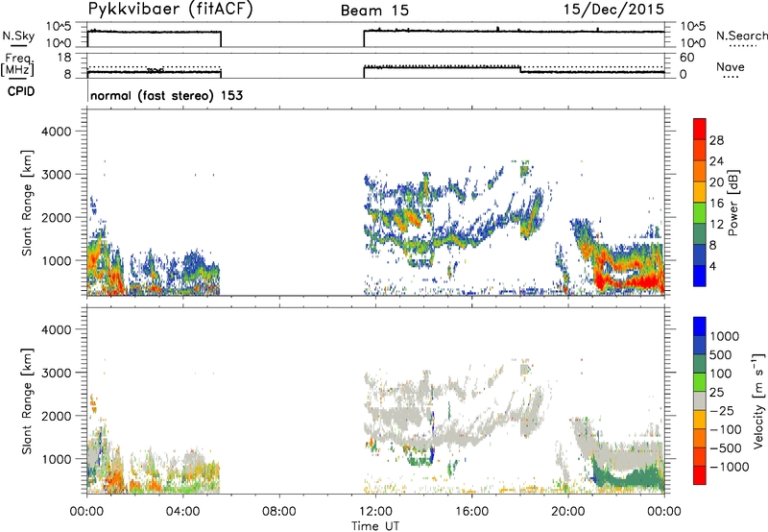Click the 'Time UT' axis label
768x532 pixels.
[x=375, y=525]
